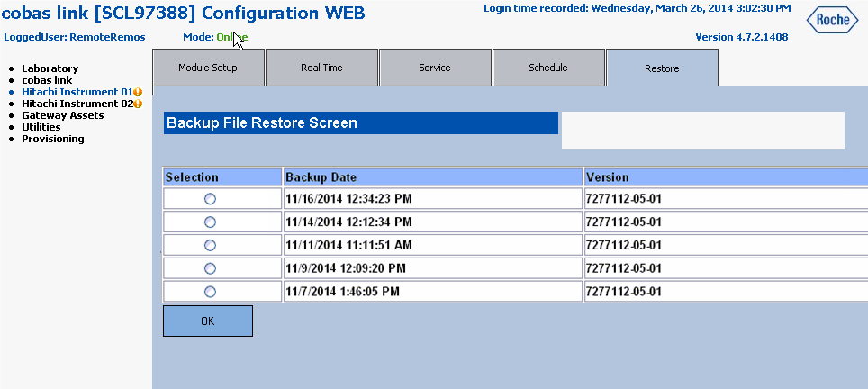Select the 11/16/2014 12:34:23 PM backup radio

click(210, 199)
